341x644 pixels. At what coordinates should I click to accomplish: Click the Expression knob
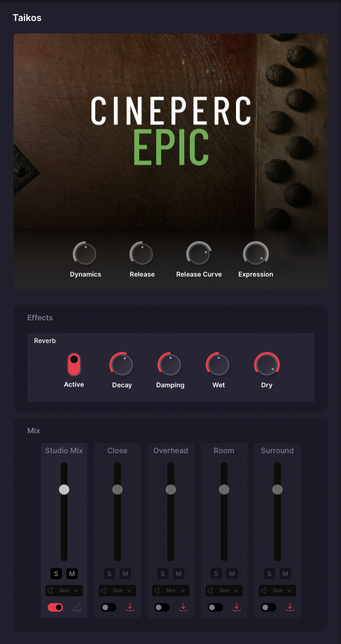point(256,254)
